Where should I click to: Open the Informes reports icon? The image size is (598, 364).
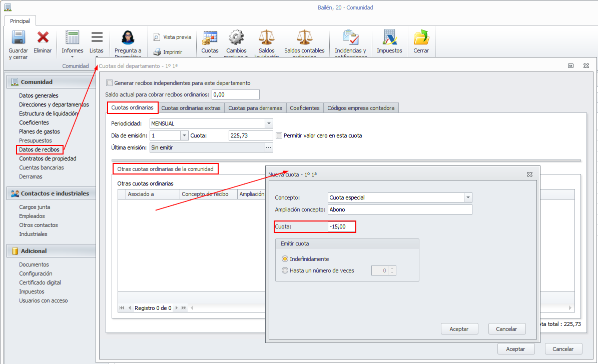click(72, 37)
